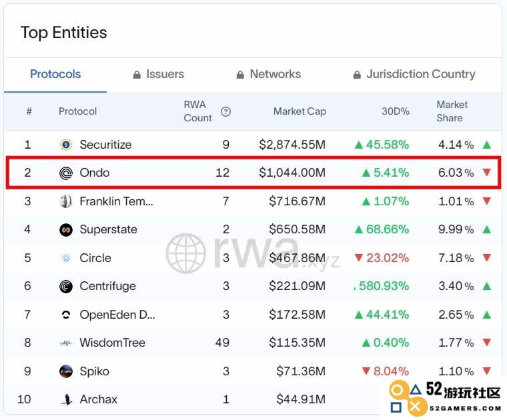The width and height of the screenshot is (507, 420).
Task: Click Centrifuge's market share up-arrow indicator
Action: click(486, 286)
